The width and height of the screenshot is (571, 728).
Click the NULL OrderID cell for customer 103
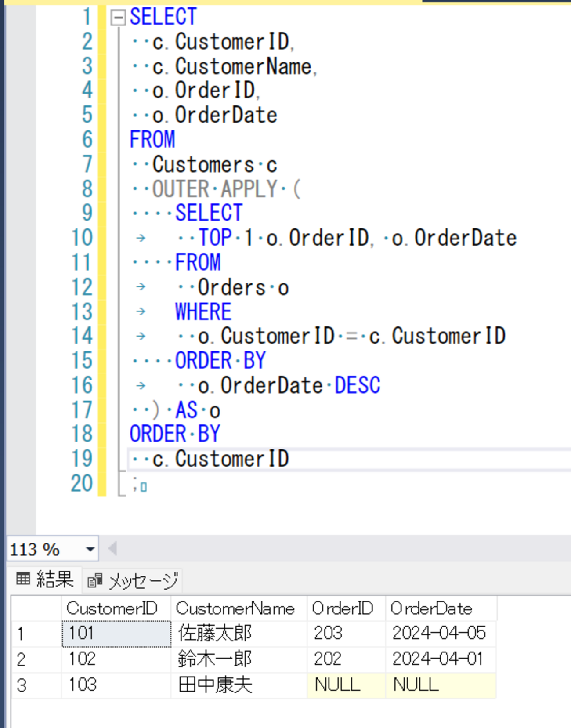[346, 685]
